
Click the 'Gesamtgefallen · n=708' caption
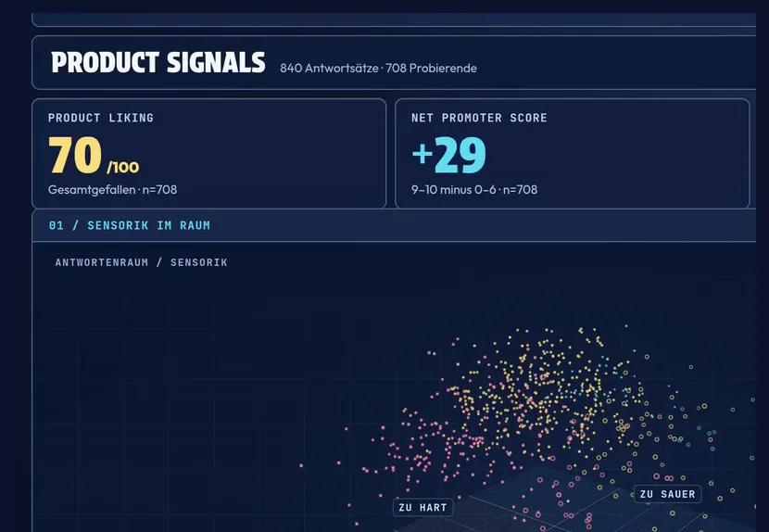tap(112, 189)
